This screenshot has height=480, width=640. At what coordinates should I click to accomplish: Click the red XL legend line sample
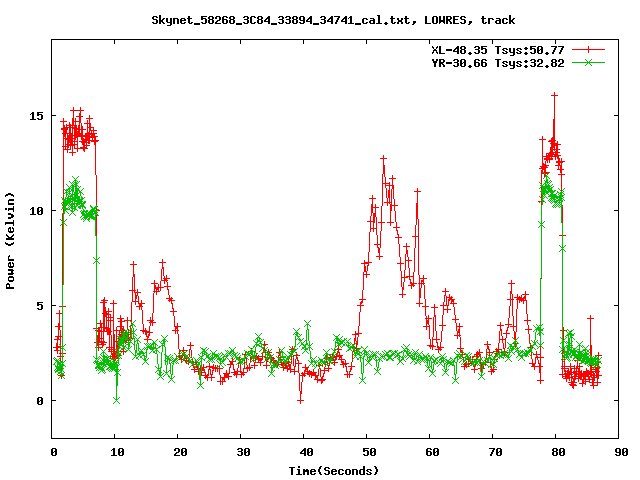tap(588, 50)
